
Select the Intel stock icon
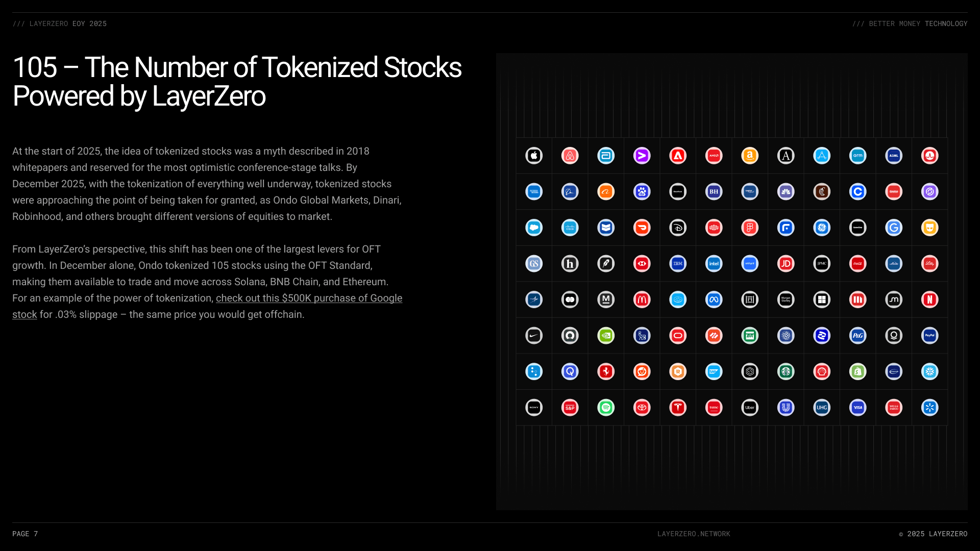click(x=714, y=264)
